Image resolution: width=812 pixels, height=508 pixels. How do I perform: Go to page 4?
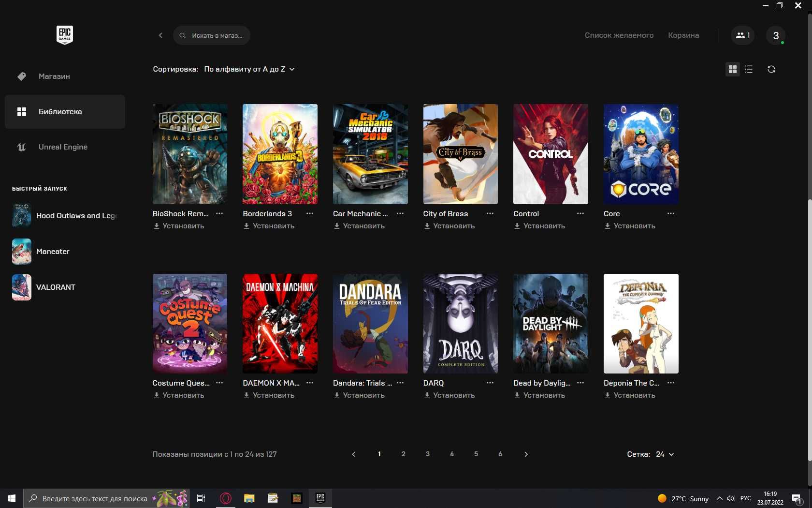452,454
